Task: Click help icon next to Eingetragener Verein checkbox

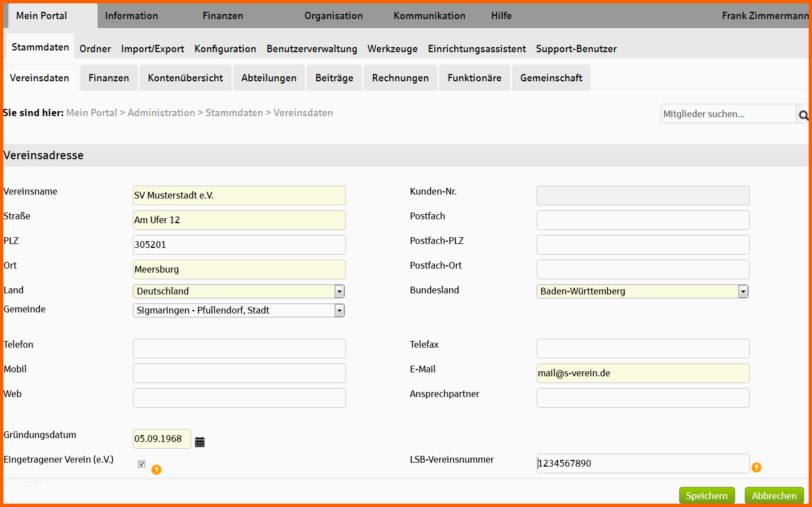Action: 156,469
